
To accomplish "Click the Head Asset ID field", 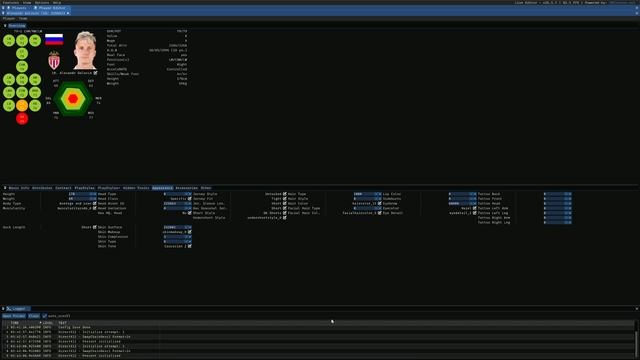I will coord(178,203).
